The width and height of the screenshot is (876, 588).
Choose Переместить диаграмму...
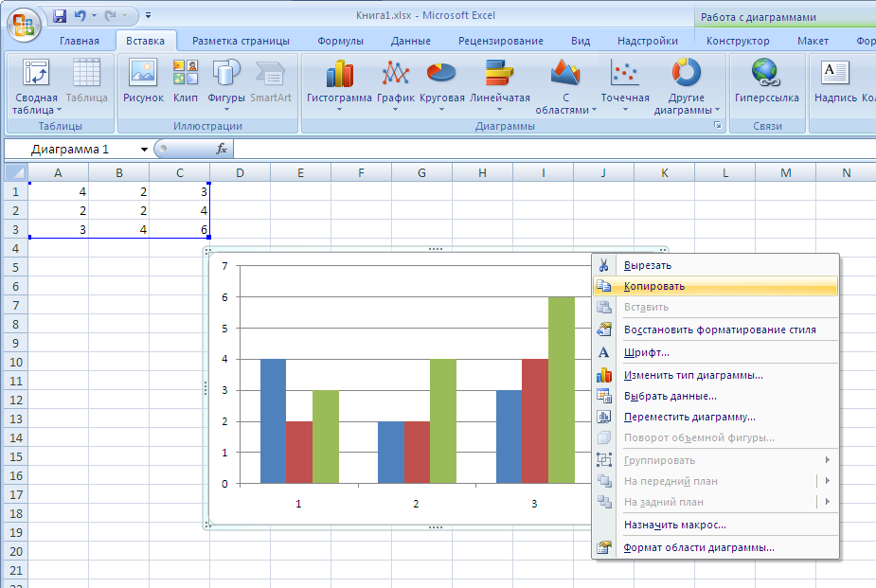[715, 417]
